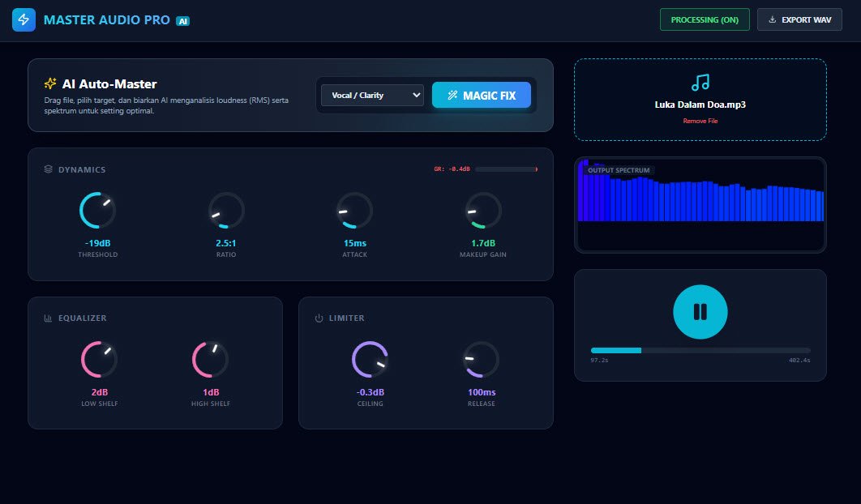Click the Threshold knob
Viewport: 861px width, 504px height.
pos(98,211)
